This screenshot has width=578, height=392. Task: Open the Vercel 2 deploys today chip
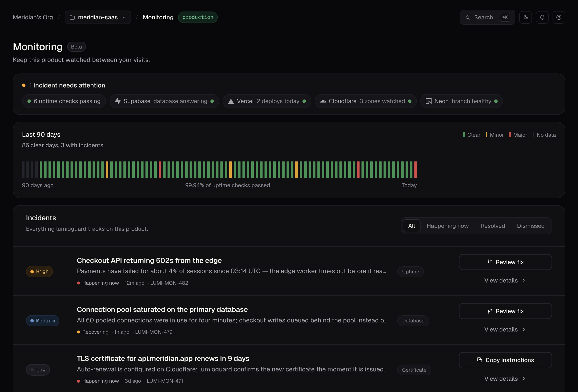[x=267, y=101]
